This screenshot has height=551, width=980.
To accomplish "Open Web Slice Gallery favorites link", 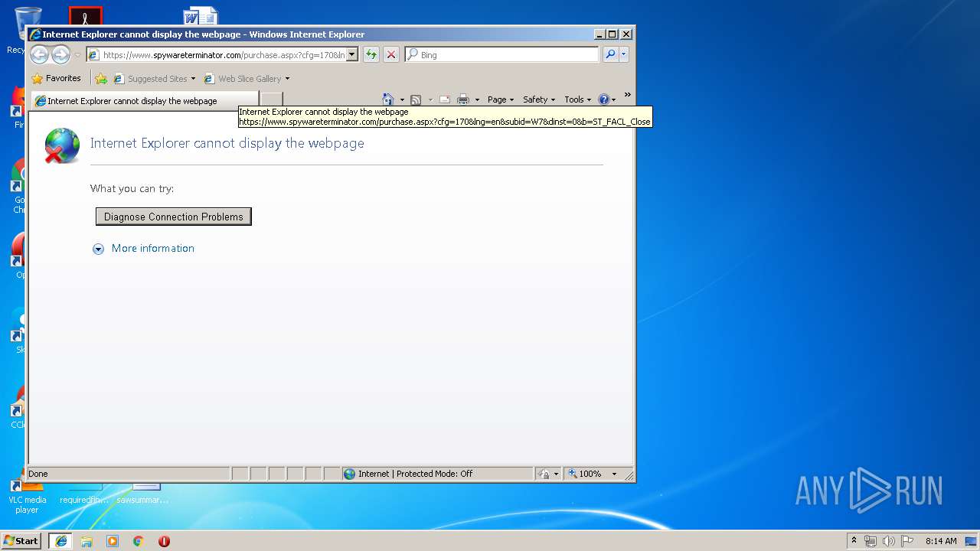I will pos(242,79).
